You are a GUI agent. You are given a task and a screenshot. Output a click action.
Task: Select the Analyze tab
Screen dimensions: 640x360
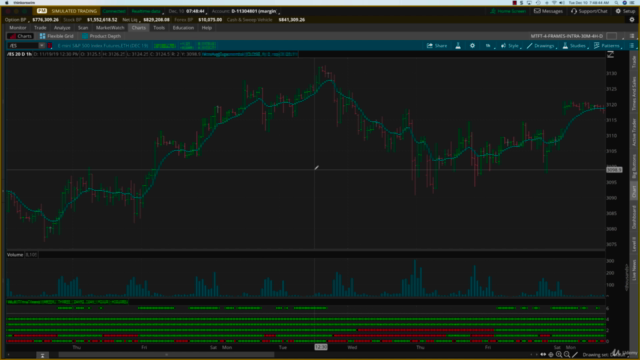[x=62, y=28]
